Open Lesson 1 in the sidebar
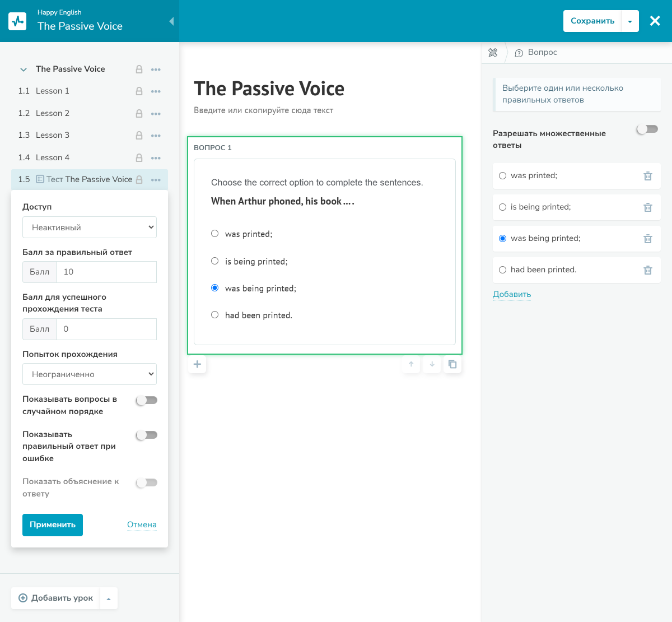Viewport: 672px width, 622px height. (53, 91)
